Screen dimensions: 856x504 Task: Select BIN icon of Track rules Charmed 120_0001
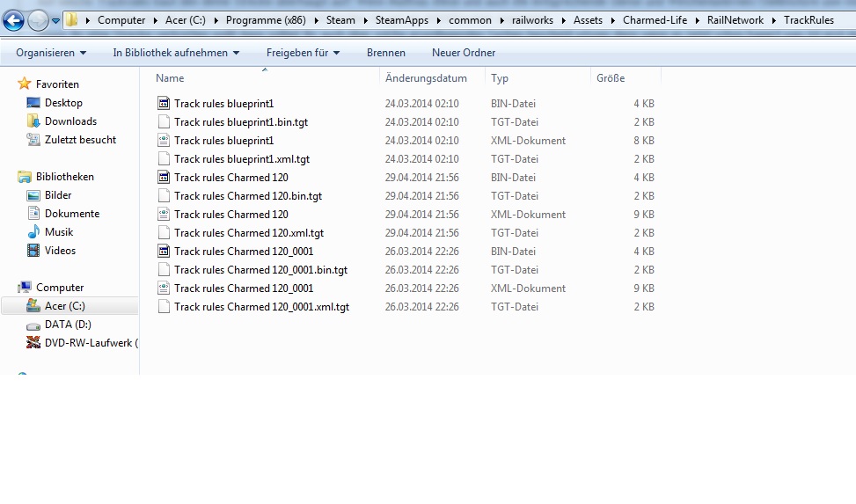[164, 252]
